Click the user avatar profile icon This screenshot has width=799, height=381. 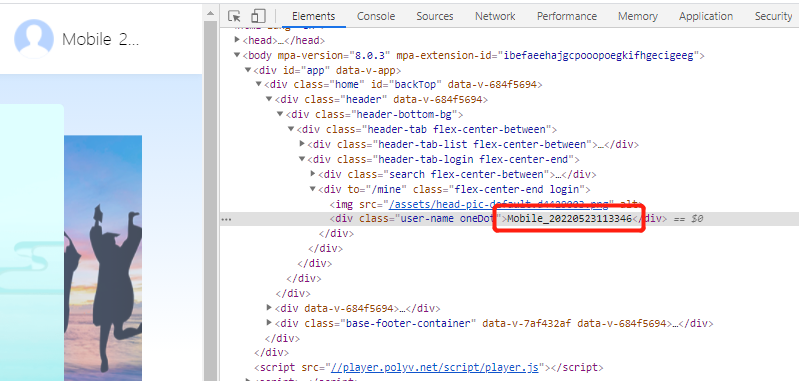[x=34, y=39]
